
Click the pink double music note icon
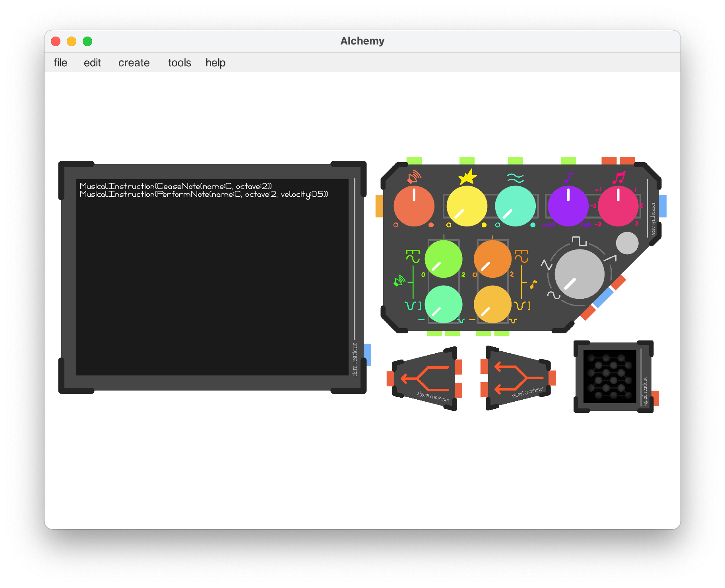pos(618,177)
